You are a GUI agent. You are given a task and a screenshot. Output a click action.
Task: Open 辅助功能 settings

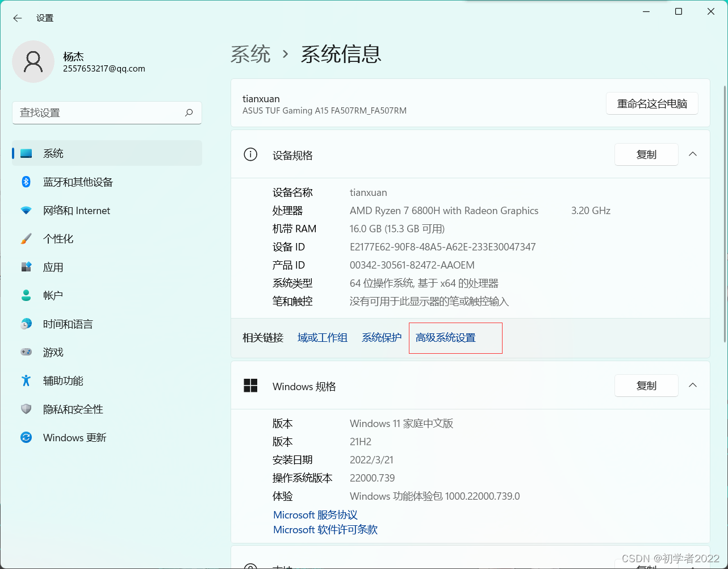107,380
